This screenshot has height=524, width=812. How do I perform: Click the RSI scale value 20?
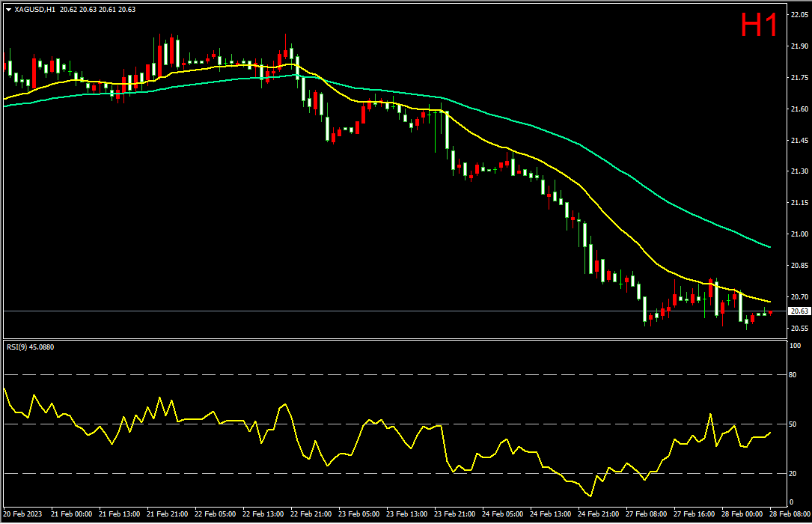[x=793, y=473]
